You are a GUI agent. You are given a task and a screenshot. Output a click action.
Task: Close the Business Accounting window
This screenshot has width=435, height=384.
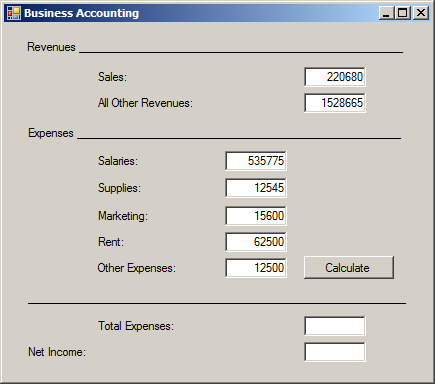pos(421,13)
